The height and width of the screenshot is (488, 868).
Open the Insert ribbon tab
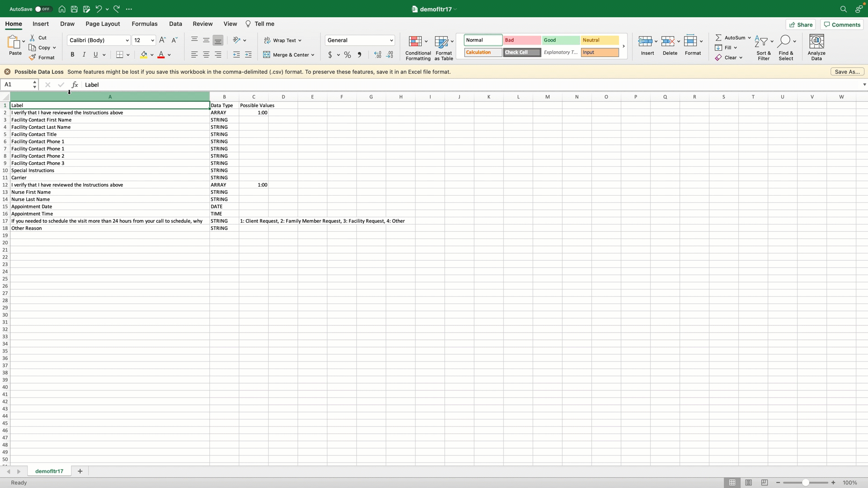point(41,24)
